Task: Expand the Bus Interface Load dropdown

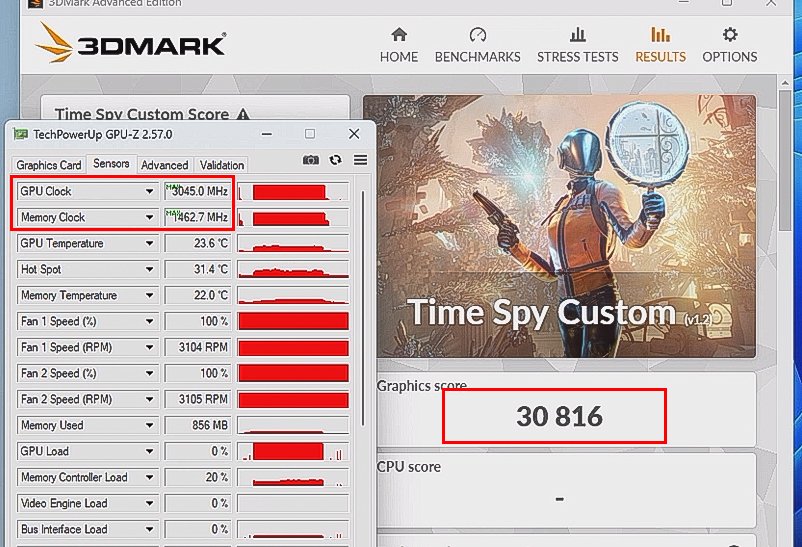Action: click(x=149, y=530)
